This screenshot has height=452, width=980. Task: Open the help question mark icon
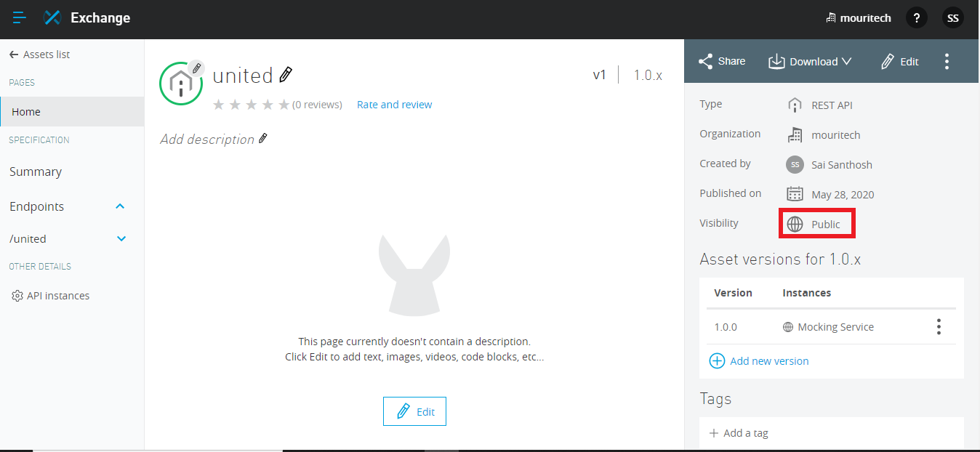coord(917,18)
